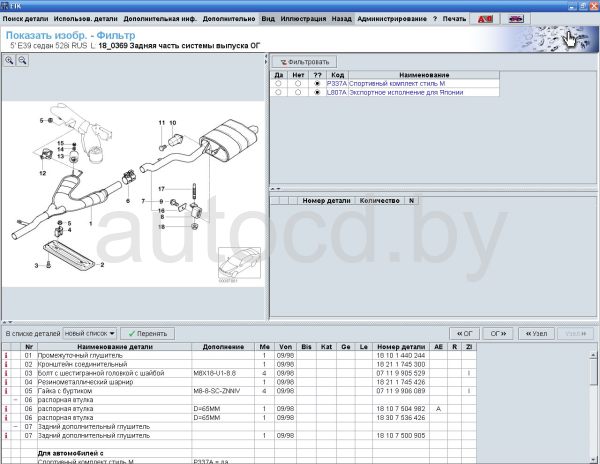Click the car location thumbnail in illustration
The image size is (600, 464).
pos(239,263)
